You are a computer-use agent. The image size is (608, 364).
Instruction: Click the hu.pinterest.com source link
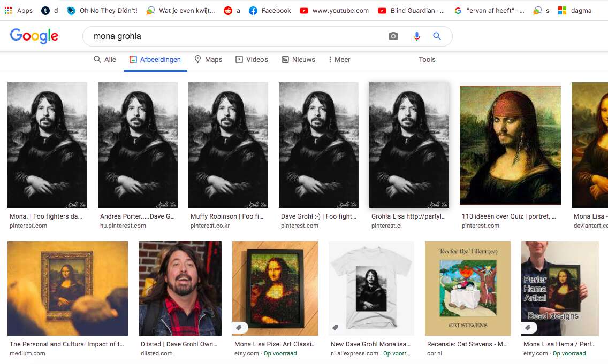click(x=123, y=226)
